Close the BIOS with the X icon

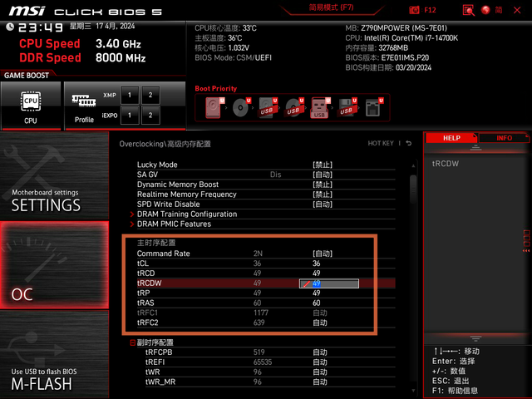tap(517, 10)
